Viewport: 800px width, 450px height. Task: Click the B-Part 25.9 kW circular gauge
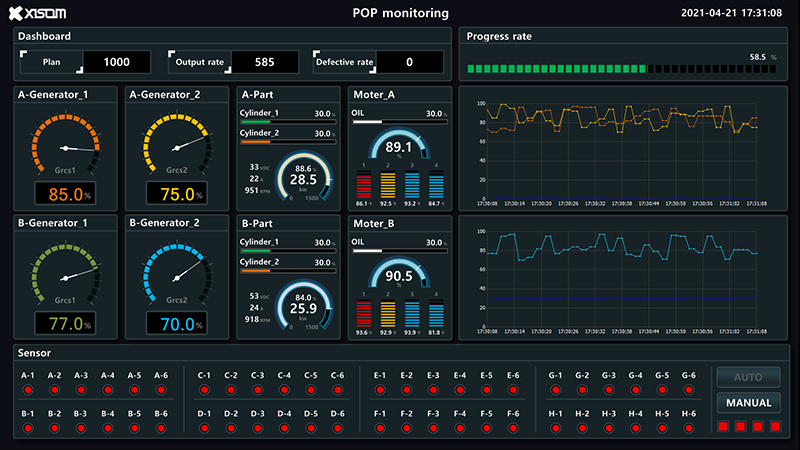(303, 308)
